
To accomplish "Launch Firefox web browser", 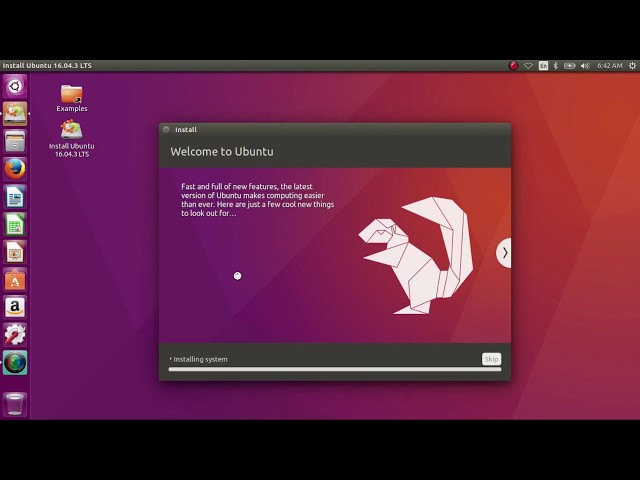I will [15, 169].
